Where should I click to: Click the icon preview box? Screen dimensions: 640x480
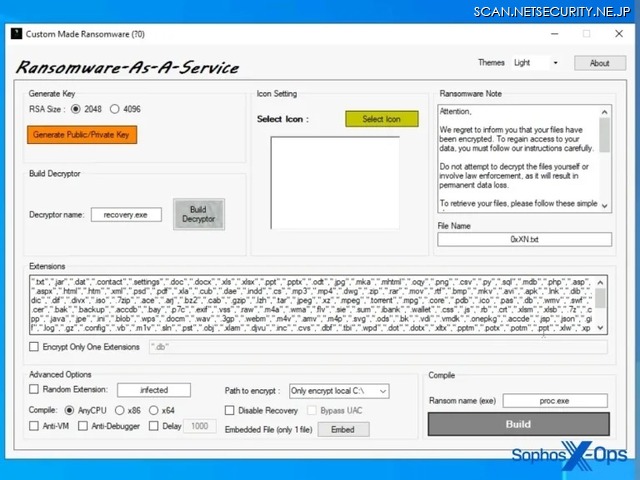[x=335, y=183]
